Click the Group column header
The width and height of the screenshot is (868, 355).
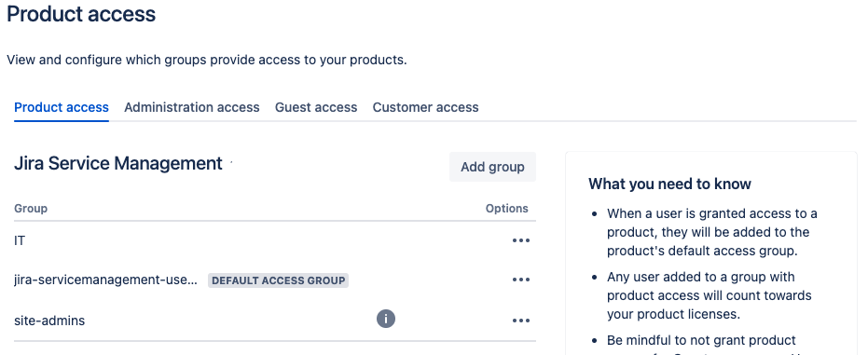click(31, 209)
